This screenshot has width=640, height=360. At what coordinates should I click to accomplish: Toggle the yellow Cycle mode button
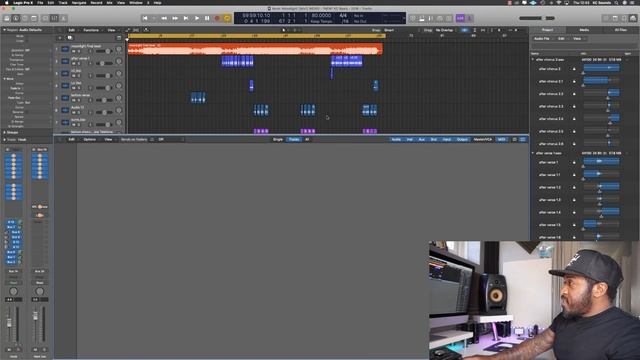click(227, 18)
